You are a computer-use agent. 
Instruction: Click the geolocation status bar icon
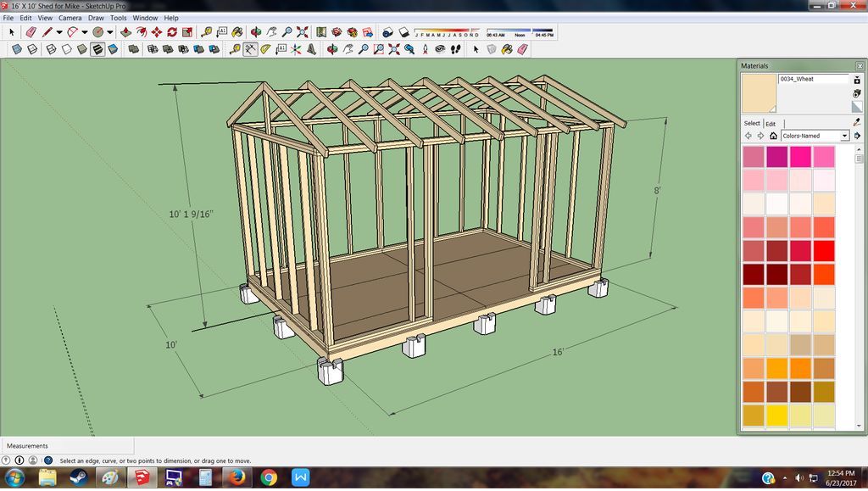pyautogui.click(x=6, y=460)
